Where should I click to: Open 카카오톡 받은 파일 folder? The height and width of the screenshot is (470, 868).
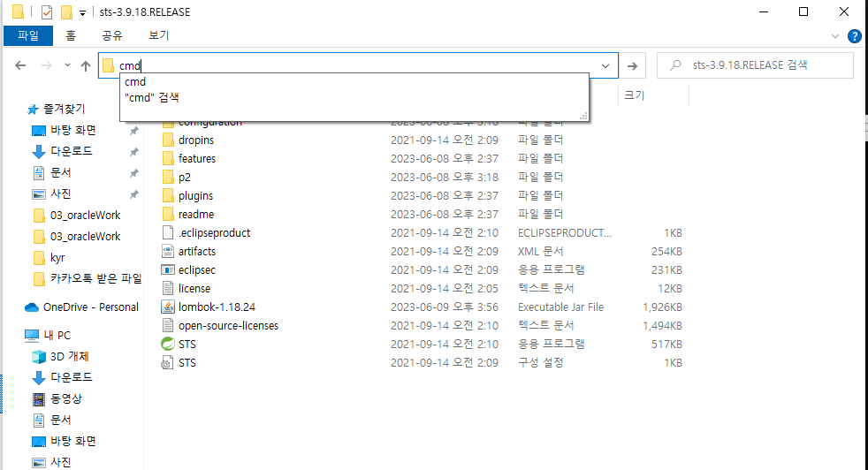pos(88,278)
